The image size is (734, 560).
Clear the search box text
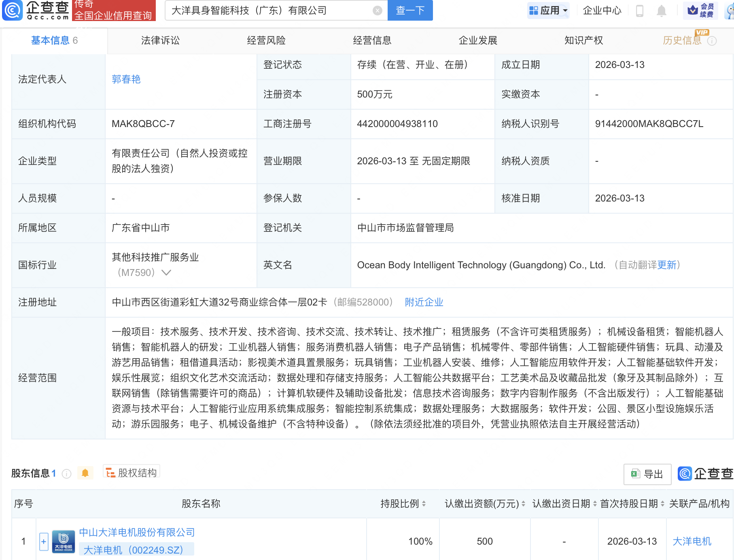[377, 11]
